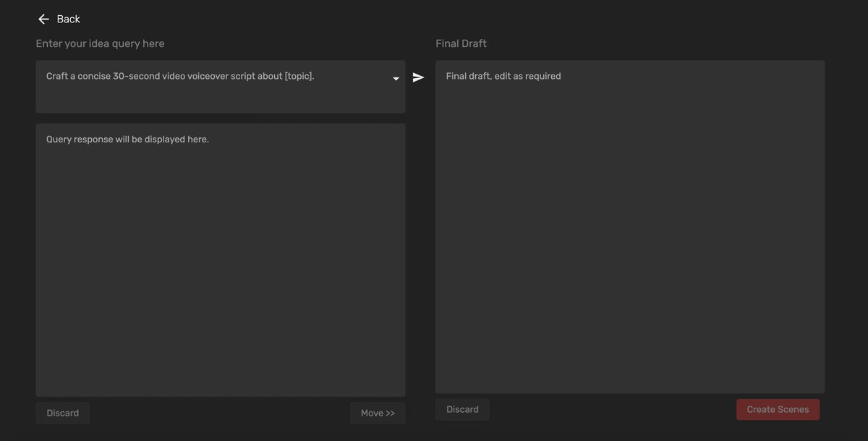Click the Create Scenes button

tap(778, 409)
